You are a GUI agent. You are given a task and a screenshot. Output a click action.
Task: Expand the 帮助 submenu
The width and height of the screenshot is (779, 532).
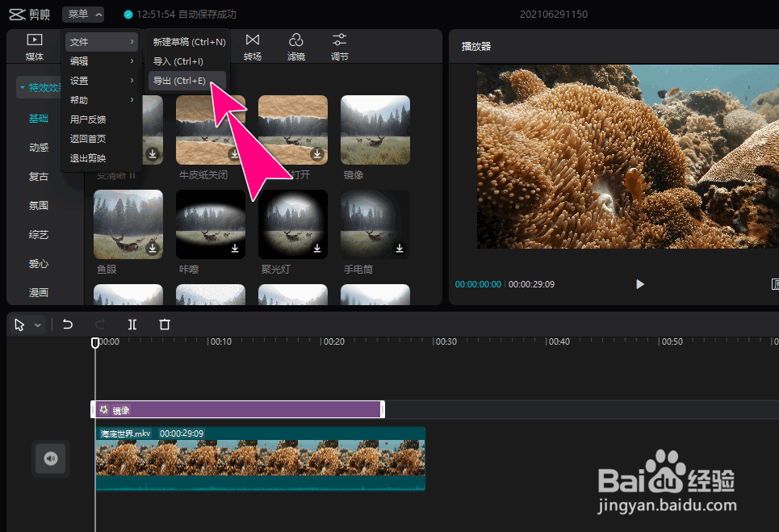102,100
